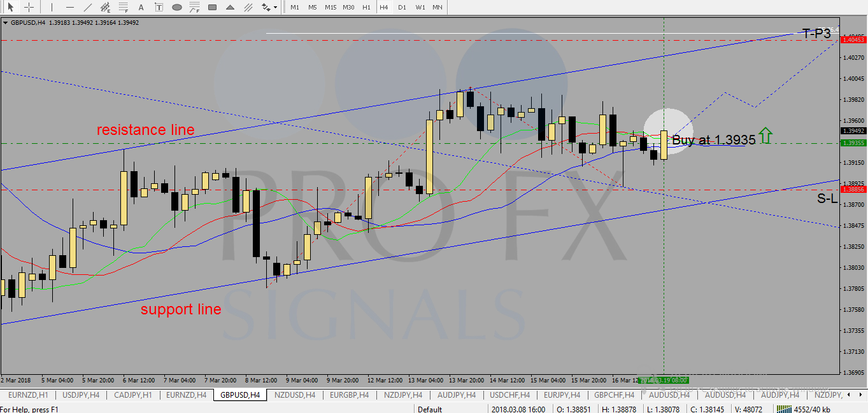Enable the D1 timeframe
868x413 pixels.
[x=402, y=7]
